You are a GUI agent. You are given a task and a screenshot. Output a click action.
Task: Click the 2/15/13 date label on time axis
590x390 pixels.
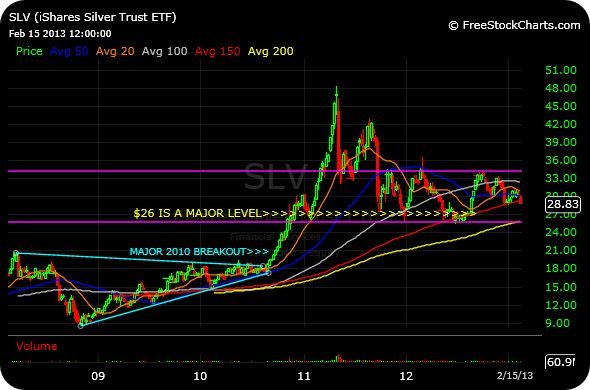click(x=515, y=376)
